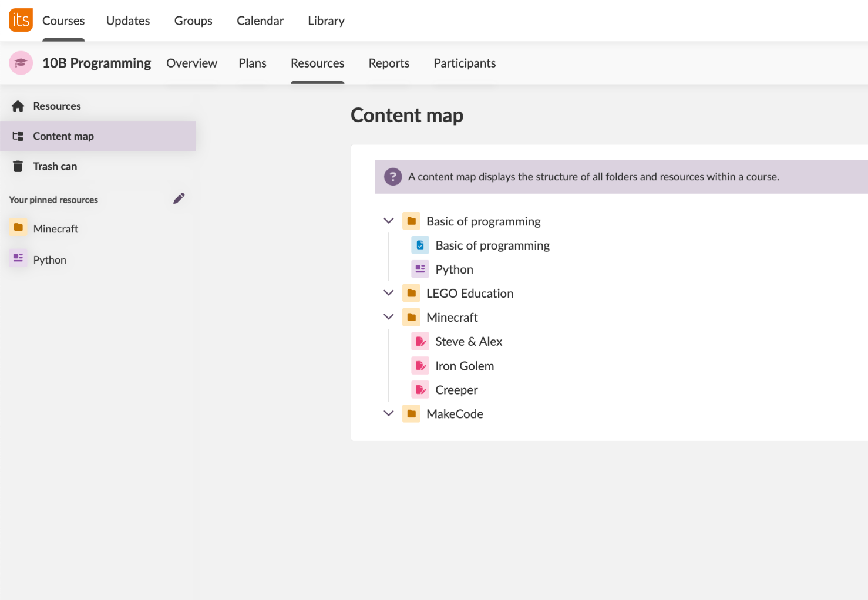
Task: Go to Groups in top navigation
Action: click(x=193, y=21)
